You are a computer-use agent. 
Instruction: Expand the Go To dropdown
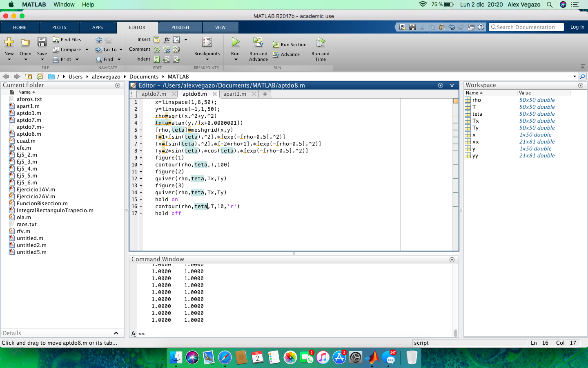pos(121,49)
